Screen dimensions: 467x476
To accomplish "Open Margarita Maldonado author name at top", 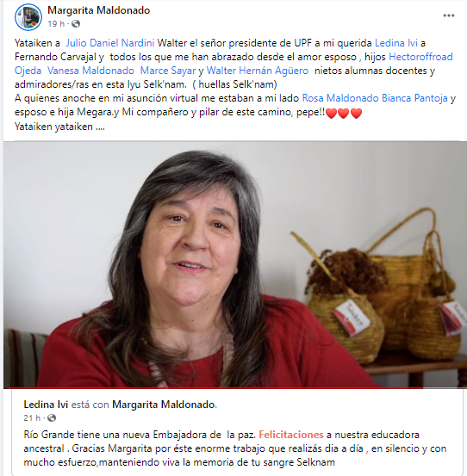I will pyautogui.click(x=99, y=10).
